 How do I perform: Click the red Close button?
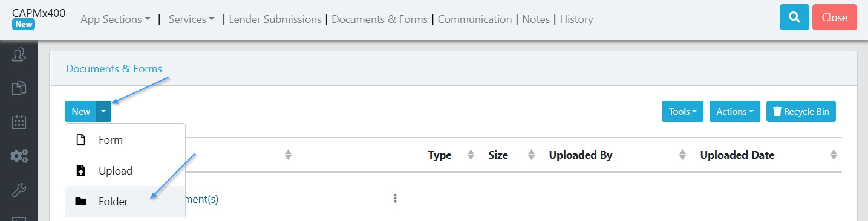tap(835, 17)
